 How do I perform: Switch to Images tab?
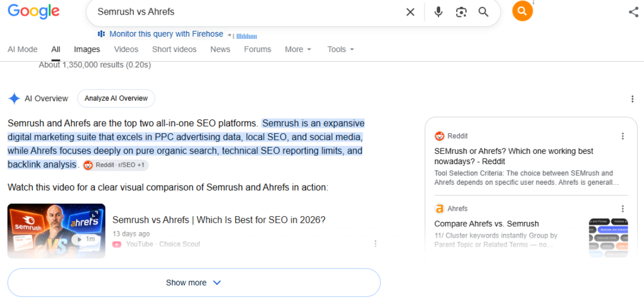click(87, 50)
